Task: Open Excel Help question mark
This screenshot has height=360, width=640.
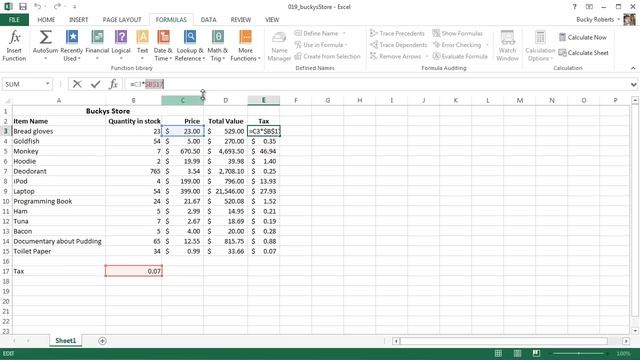Action: tap(574, 7)
